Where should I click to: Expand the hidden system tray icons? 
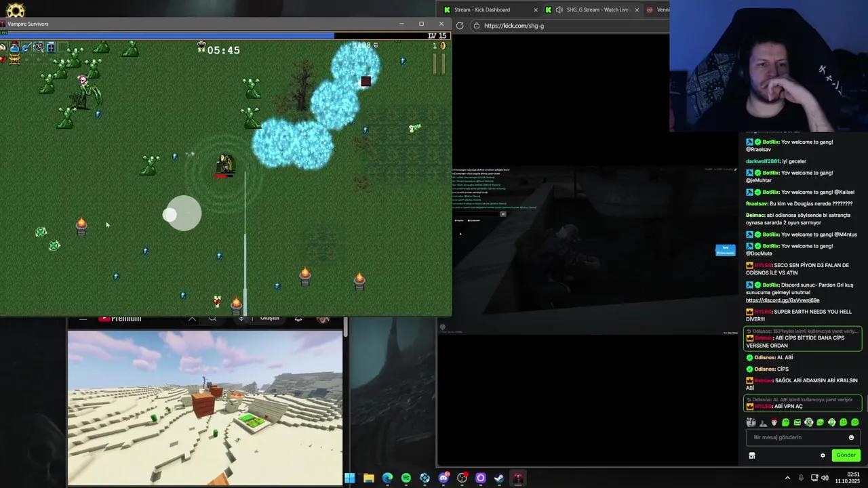point(787,478)
